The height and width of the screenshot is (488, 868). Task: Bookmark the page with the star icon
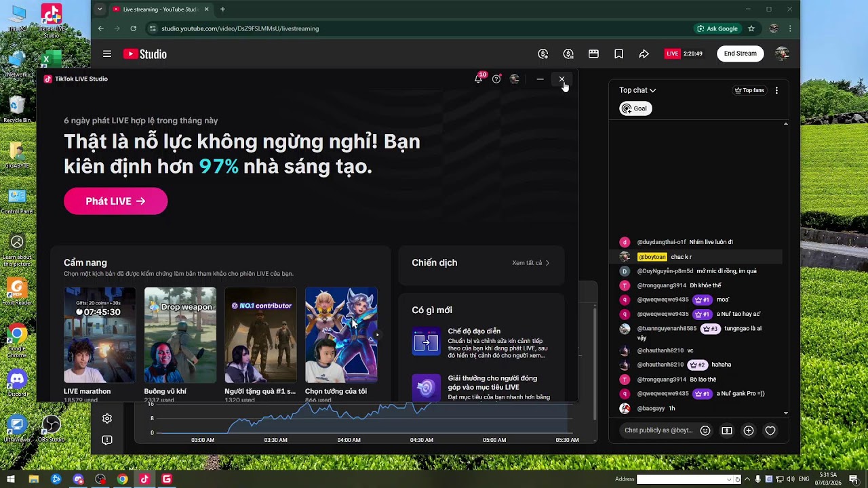point(751,28)
